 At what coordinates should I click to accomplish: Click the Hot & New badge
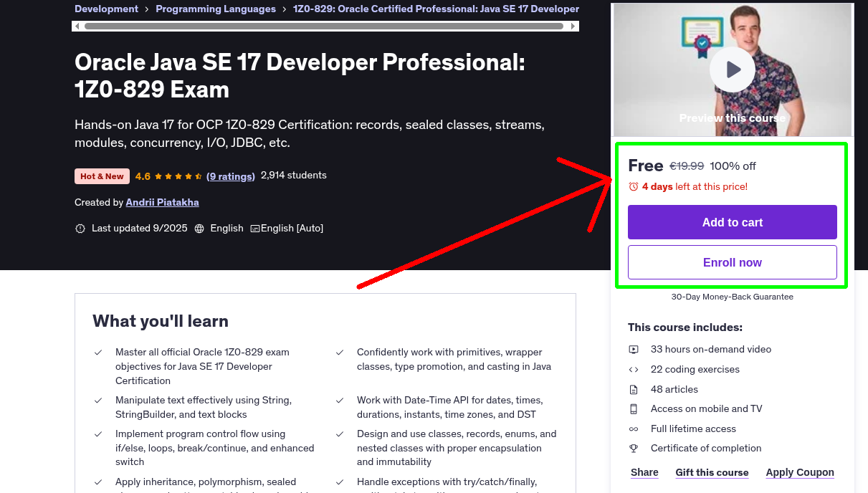[x=102, y=176]
